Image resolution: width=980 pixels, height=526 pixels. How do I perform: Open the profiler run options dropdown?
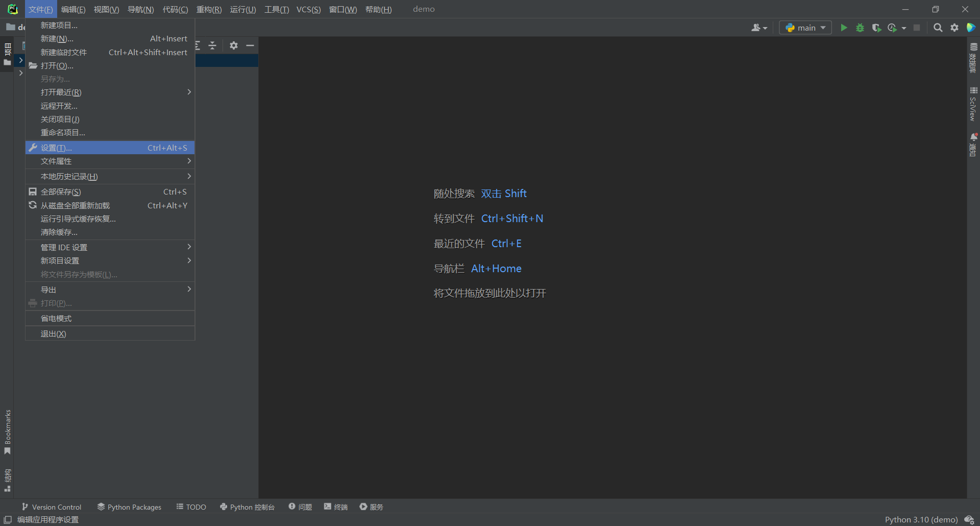pos(904,28)
